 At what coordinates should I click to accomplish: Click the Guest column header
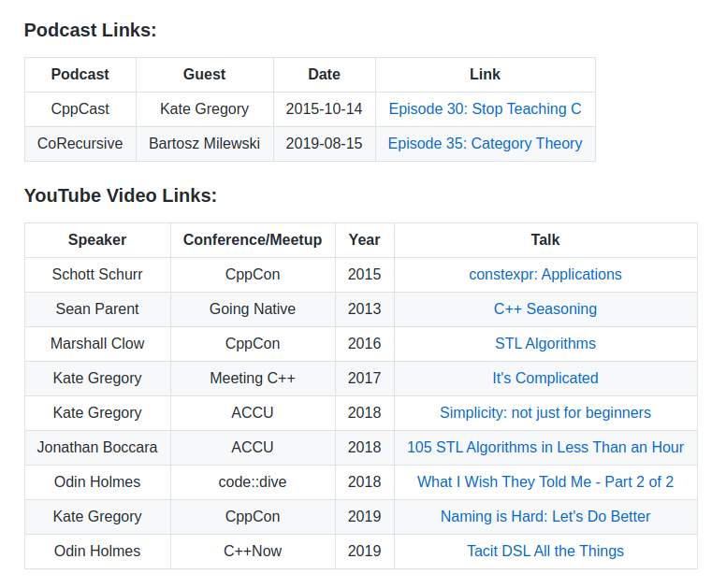[x=204, y=75]
